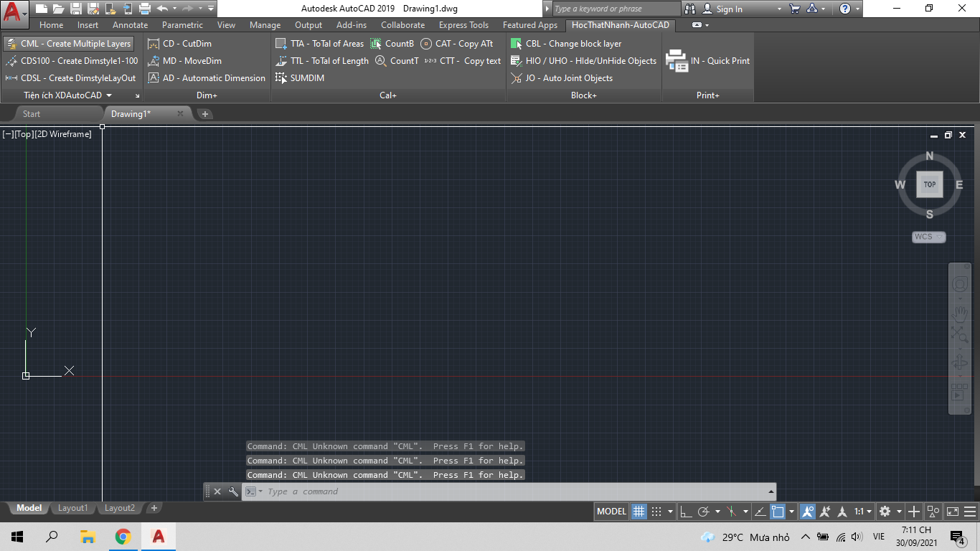This screenshot has height=551, width=980.
Task: Open Help question mark dropdown arrow
Action: (x=857, y=9)
